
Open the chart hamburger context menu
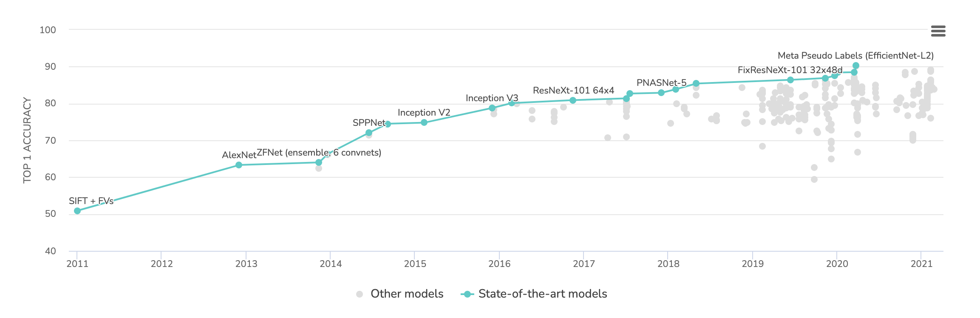[938, 31]
